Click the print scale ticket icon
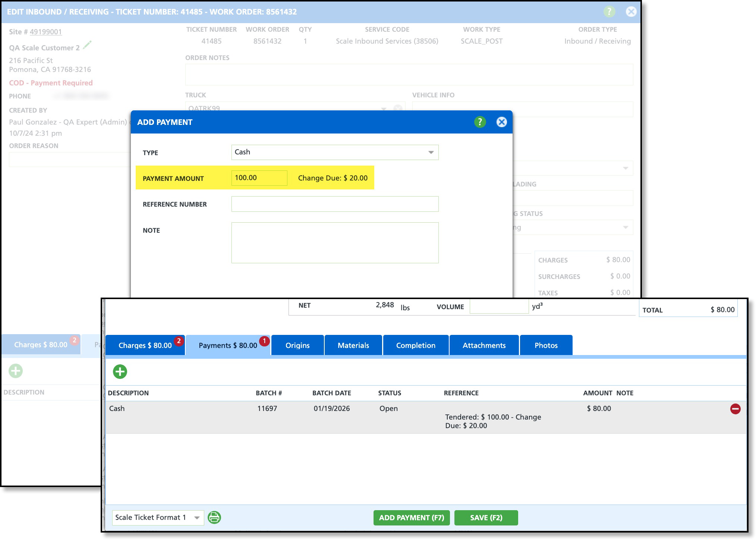 tap(214, 518)
